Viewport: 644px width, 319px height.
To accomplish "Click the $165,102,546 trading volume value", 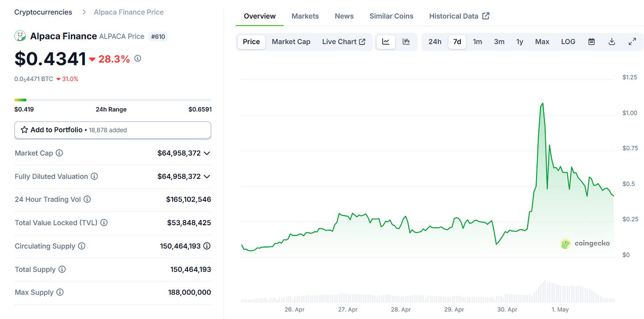I will pyautogui.click(x=188, y=200).
